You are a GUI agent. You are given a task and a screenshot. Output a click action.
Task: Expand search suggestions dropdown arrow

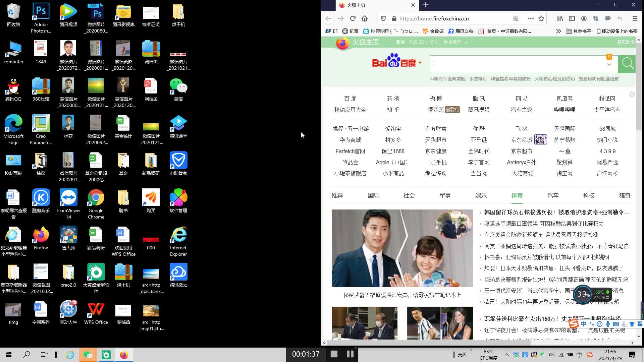(609, 65)
